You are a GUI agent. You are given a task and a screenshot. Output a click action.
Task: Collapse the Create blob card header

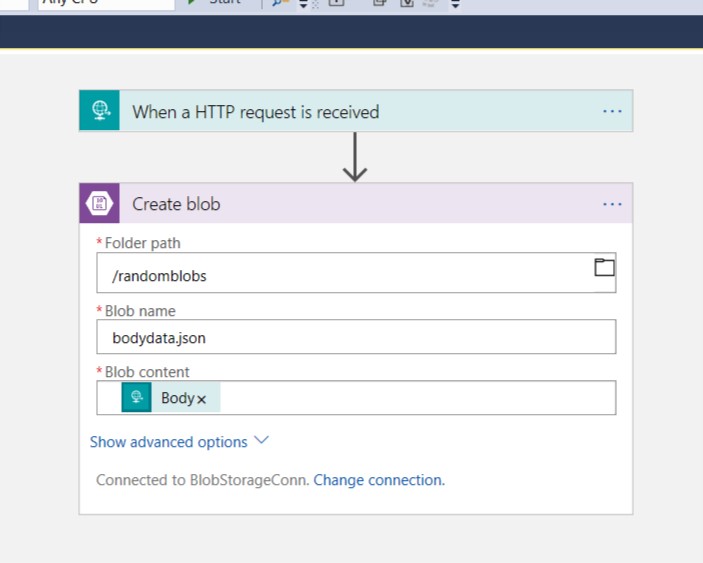tap(356, 203)
